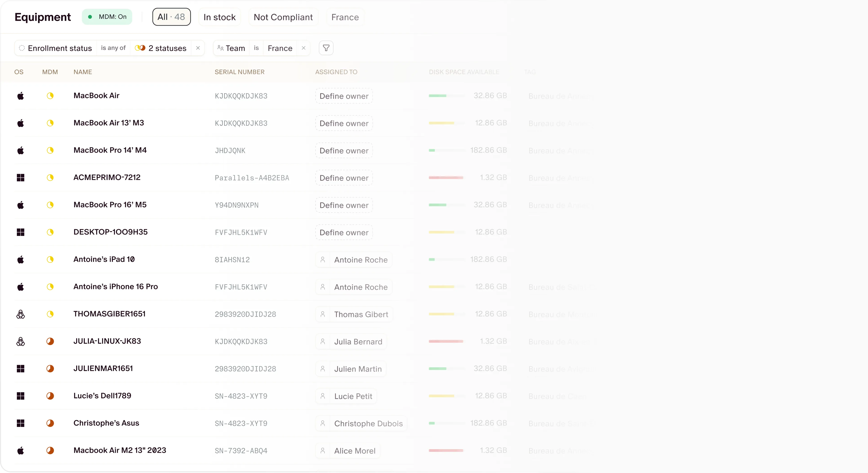Image resolution: width=868 pixels, height=473 pixels.
Task: Click the Apple OS icon for Antoine's iPhone 16 Pro
Action: click(x=20, y=287)
